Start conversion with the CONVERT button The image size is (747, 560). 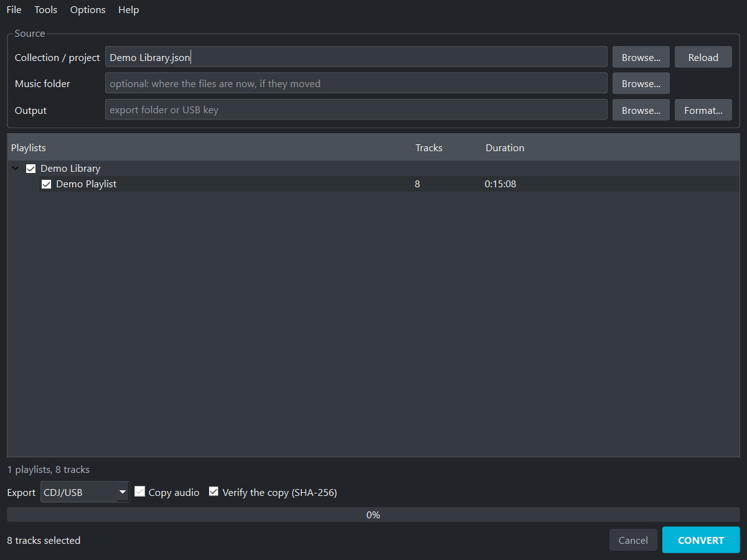[x=701, y=540]
